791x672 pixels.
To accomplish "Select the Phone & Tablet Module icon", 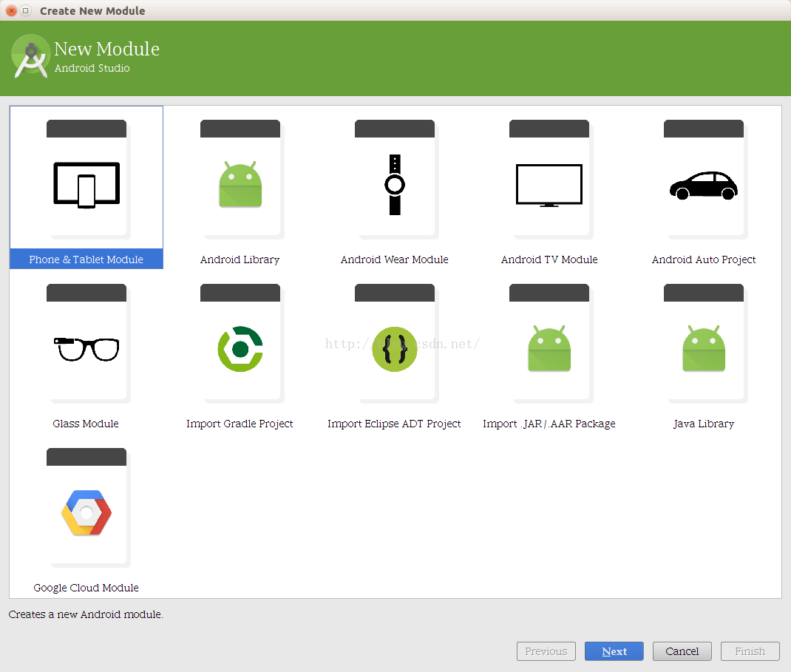I will [x=86, y=185].
